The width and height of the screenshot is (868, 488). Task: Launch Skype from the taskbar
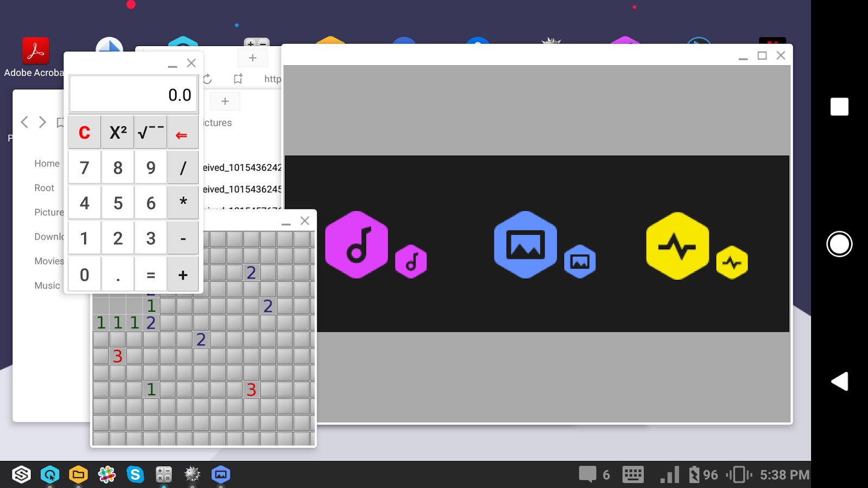135,474
